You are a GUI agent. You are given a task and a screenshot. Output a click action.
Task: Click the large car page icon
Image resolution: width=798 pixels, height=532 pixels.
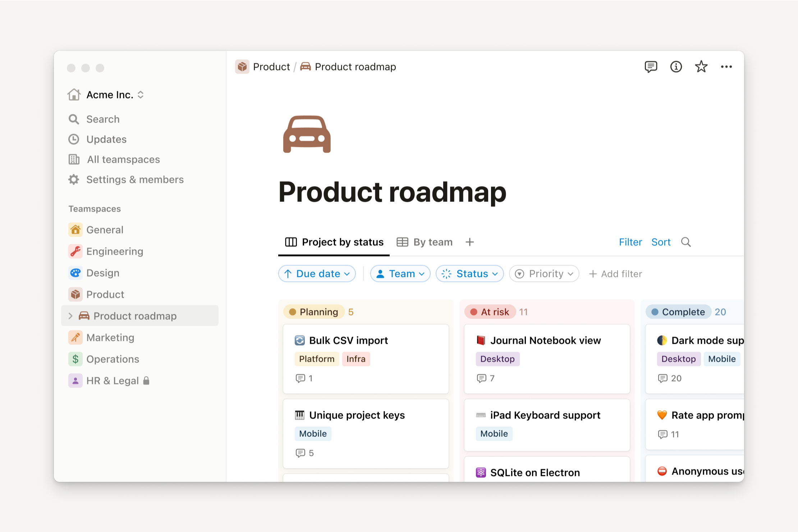pyautogui.click(x=307, y=134)
